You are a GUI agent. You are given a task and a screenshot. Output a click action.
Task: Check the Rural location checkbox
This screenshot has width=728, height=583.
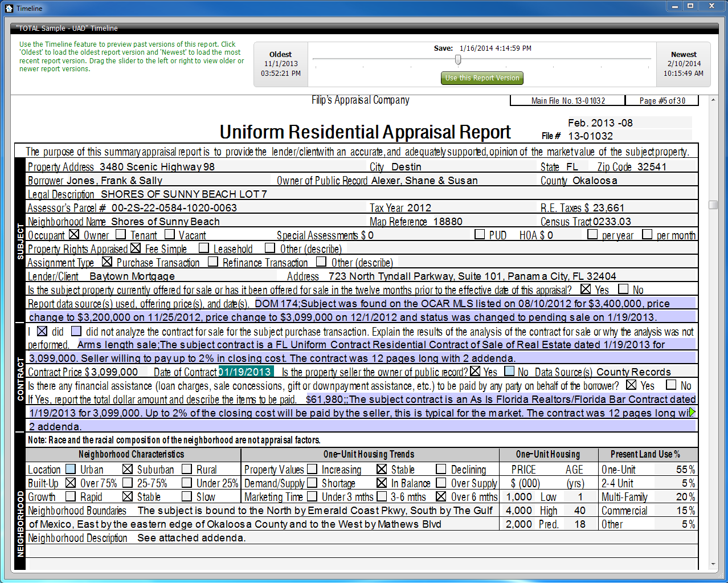coord(187,469)
